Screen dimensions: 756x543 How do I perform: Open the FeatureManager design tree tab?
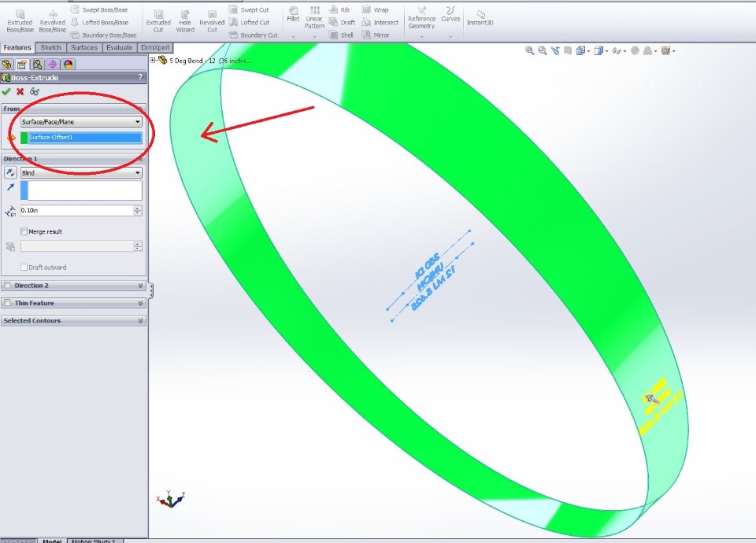pyautogui.click(x=7, y=64)
